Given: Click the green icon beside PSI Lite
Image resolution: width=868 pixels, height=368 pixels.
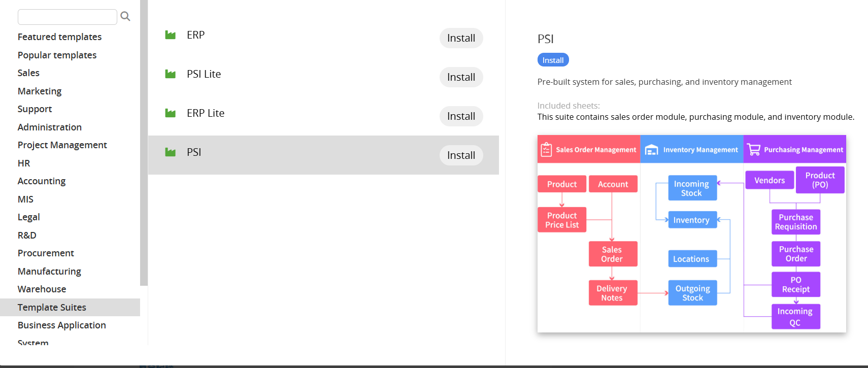Looking at the screenshot, I should pyautogui.click(x=171, y=74).
